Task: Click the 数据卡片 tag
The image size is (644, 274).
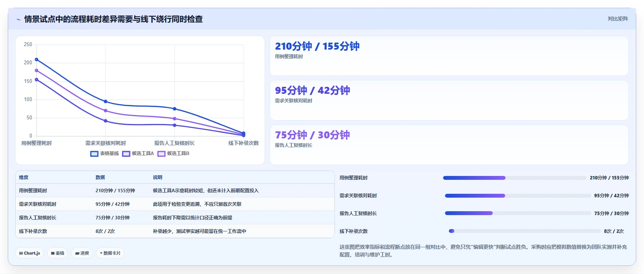Action: pos(110,253)
